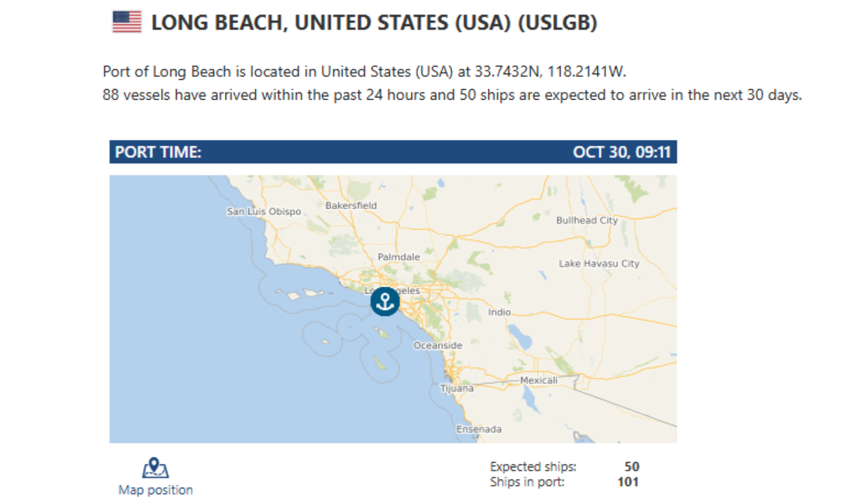This screenshot has width=842, height=504.
Task: Select San Luis Obispo on the map
Action: (264, 212)
